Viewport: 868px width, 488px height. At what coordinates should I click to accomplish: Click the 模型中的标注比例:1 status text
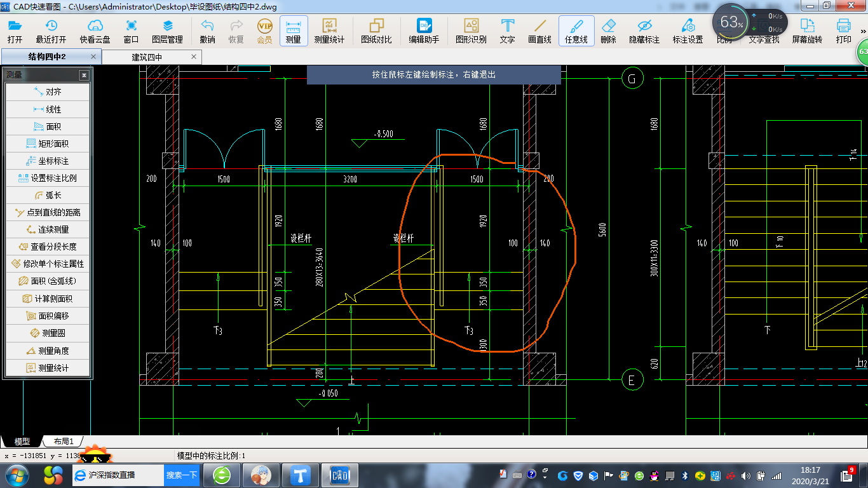211,456
